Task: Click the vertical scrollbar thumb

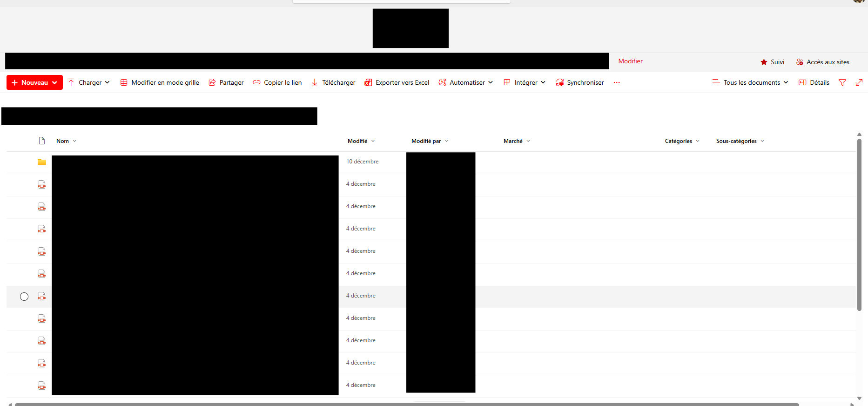Action: point(859,224)
